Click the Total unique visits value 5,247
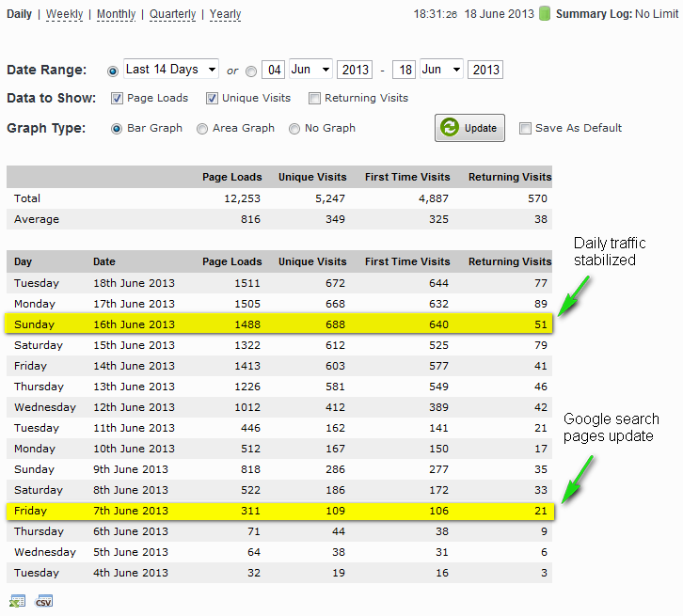This screenshot has width=683, height=616. click(x=330, y=198)
